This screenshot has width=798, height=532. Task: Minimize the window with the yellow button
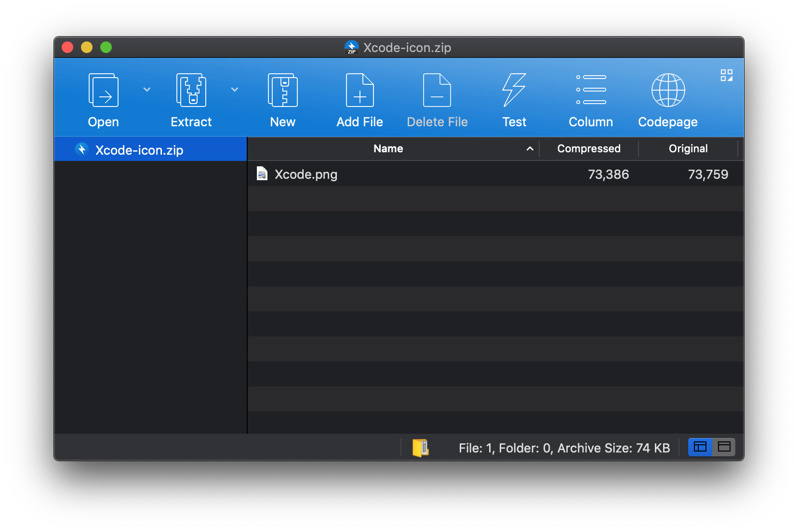(x=87, y=47)
